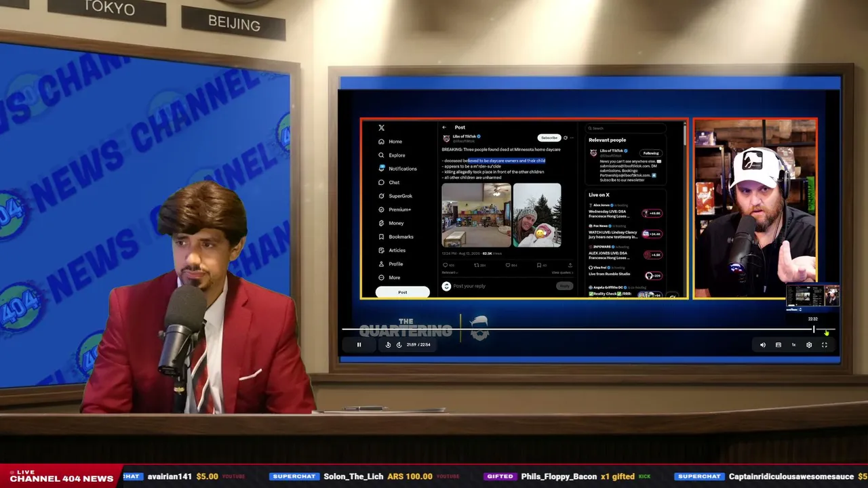This screenshot has height=488, width=868.
Task: Expand the More menu in the X sidebar
Action: 389,277
